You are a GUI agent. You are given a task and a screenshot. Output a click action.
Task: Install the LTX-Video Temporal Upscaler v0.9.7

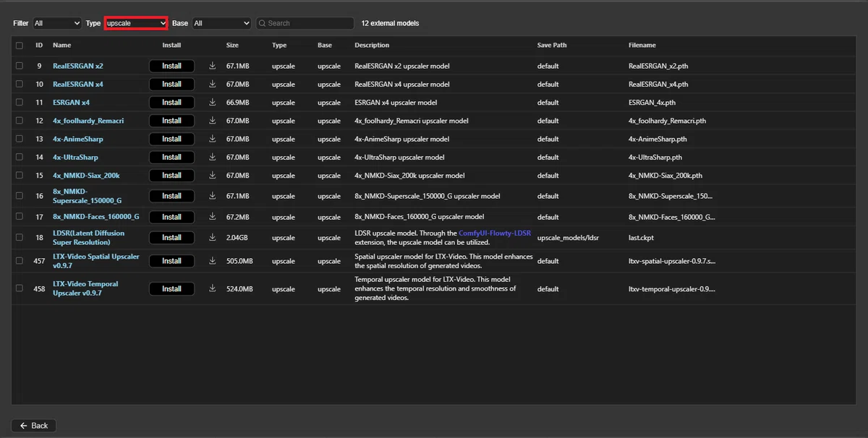click(171, 288)
